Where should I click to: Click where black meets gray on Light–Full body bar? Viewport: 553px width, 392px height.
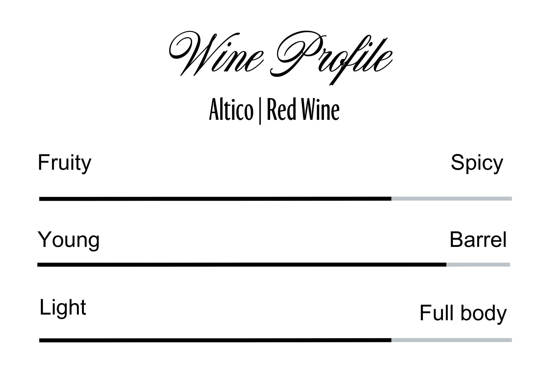tap(391, 340)
